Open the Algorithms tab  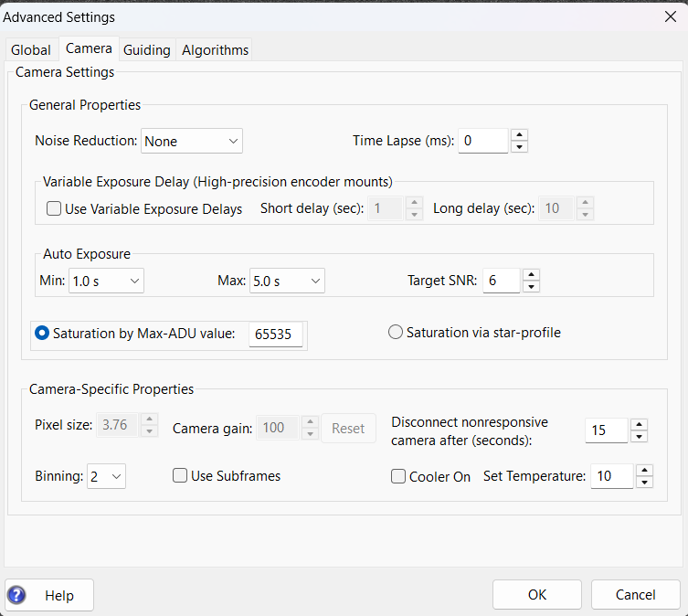pos(215,50)
